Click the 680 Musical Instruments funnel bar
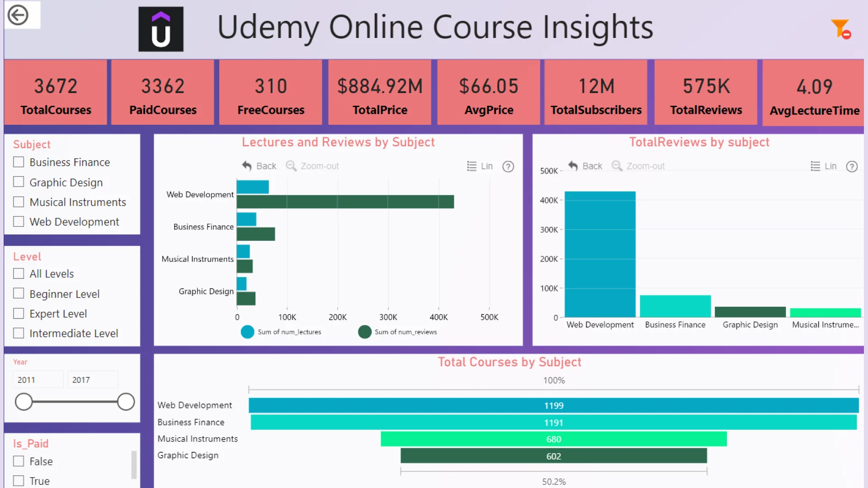 coord(553,439)
